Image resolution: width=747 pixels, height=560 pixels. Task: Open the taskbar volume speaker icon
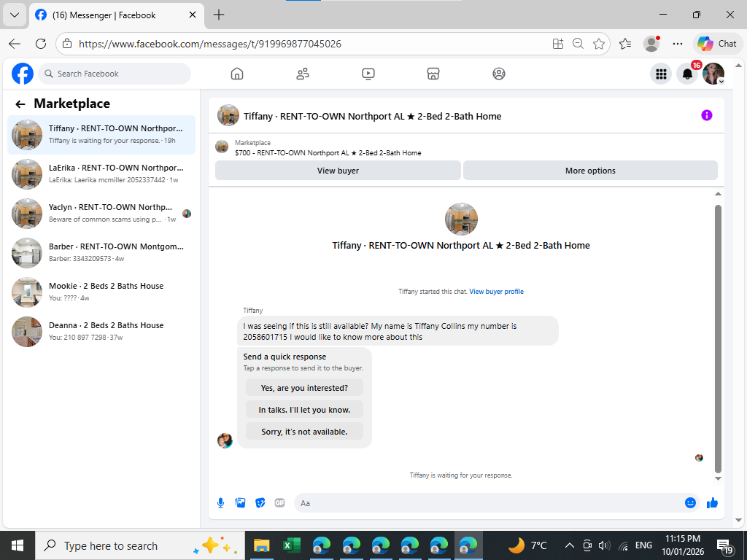[x=604, y=545]
